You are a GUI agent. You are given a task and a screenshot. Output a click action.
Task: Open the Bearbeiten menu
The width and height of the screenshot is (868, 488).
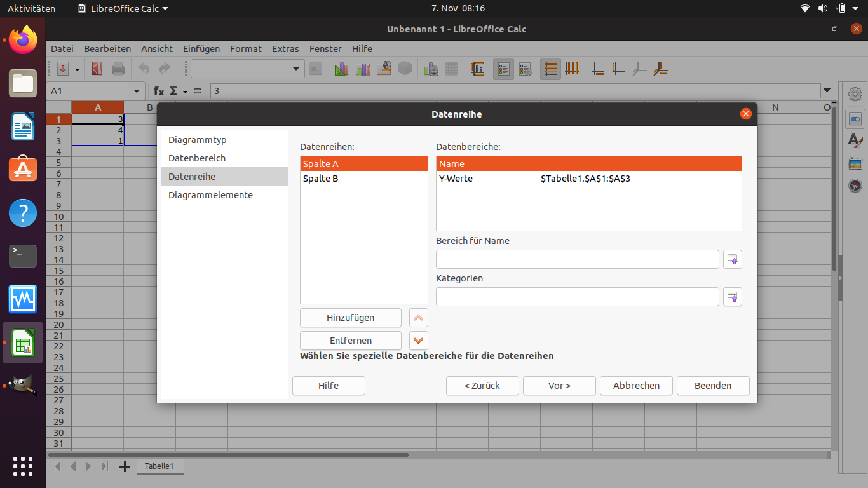pyautogui.click(x=107, y=49)
